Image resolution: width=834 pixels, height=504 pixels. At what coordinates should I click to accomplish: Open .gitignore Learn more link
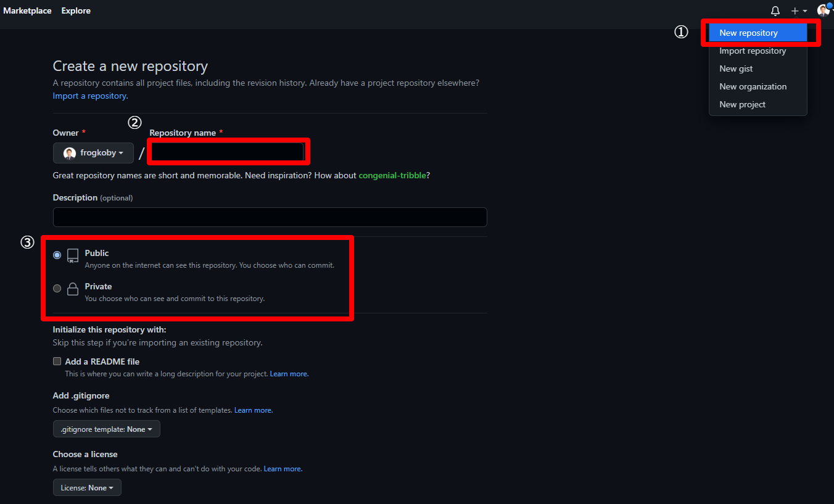(253, 410)
